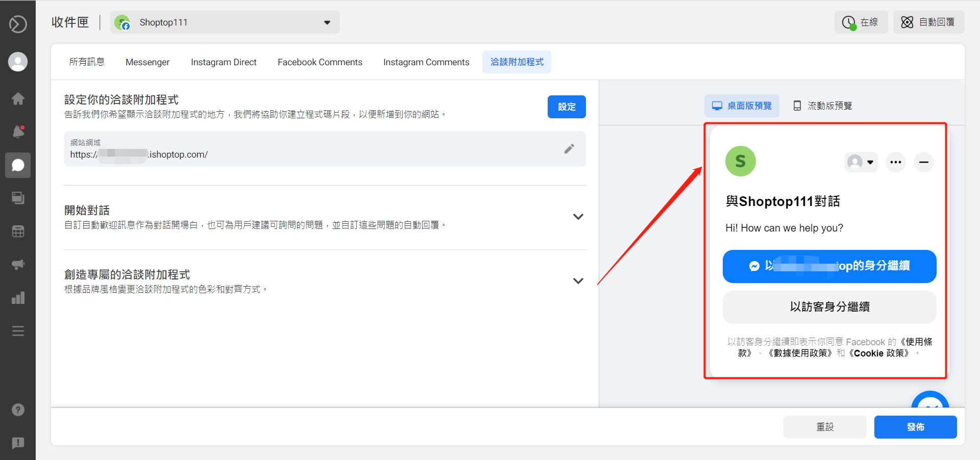Open the 自動回覆 automated responses button

coord(928,22)
